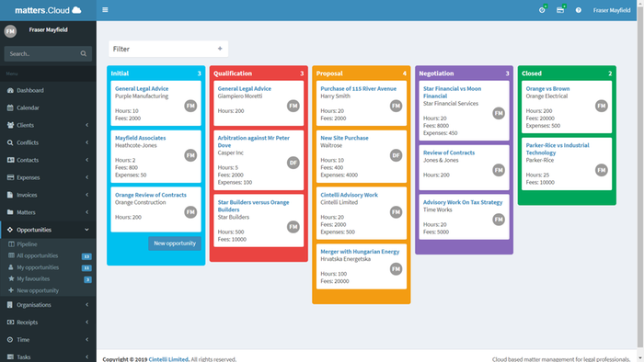
Task: Follow the Cintelli Limited footer link
Action: point(168,359)
